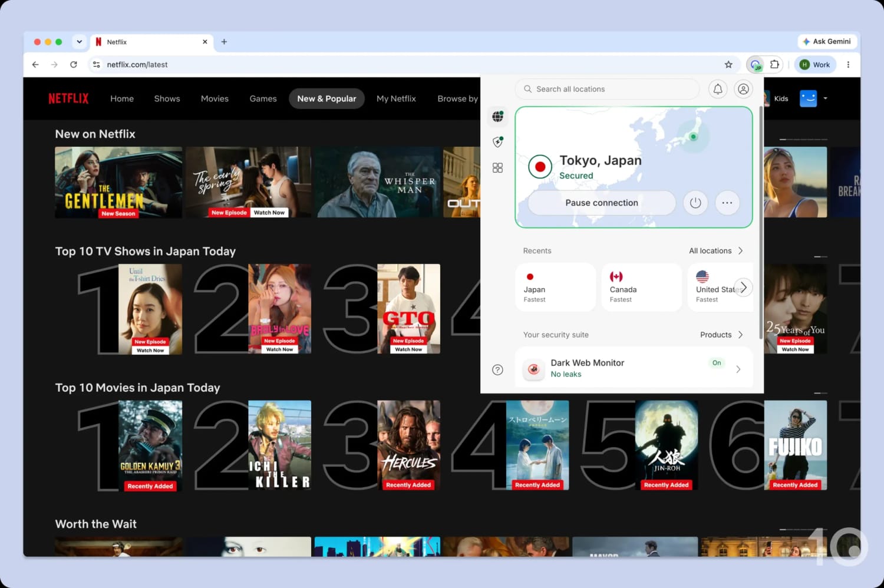Open Fujiko movie poster
The width and height of the screenshot is (884, 588).
(x=796, y=446)
